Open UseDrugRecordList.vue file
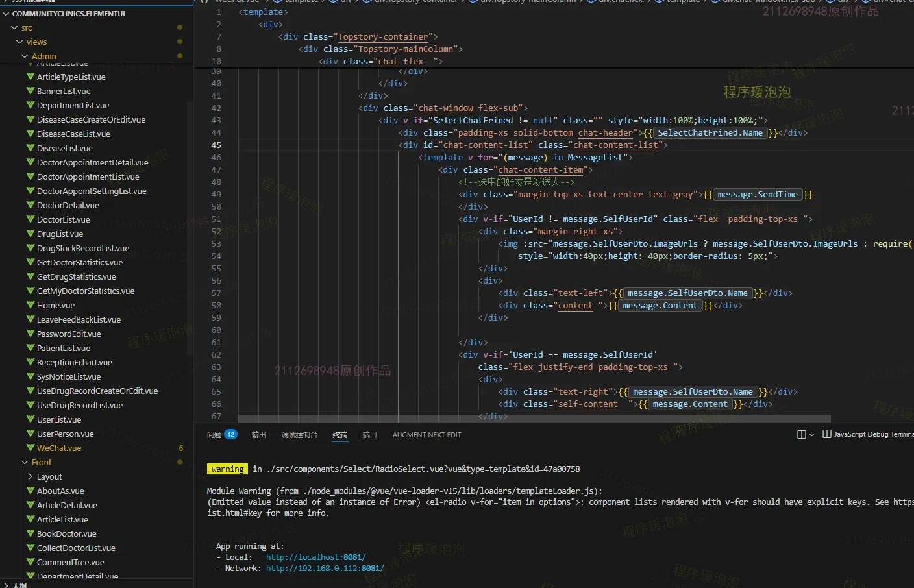 80,405
